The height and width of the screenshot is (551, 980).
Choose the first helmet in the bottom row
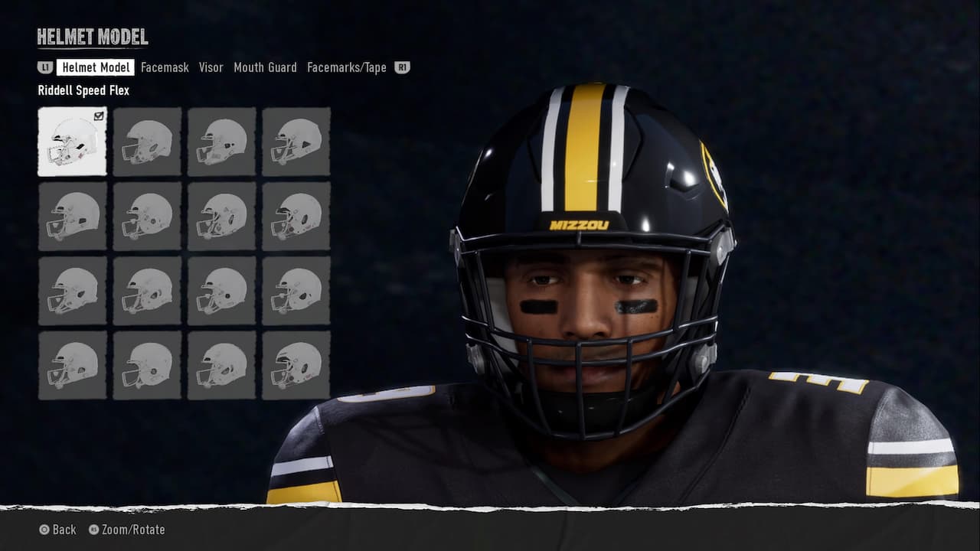[72, 365]
